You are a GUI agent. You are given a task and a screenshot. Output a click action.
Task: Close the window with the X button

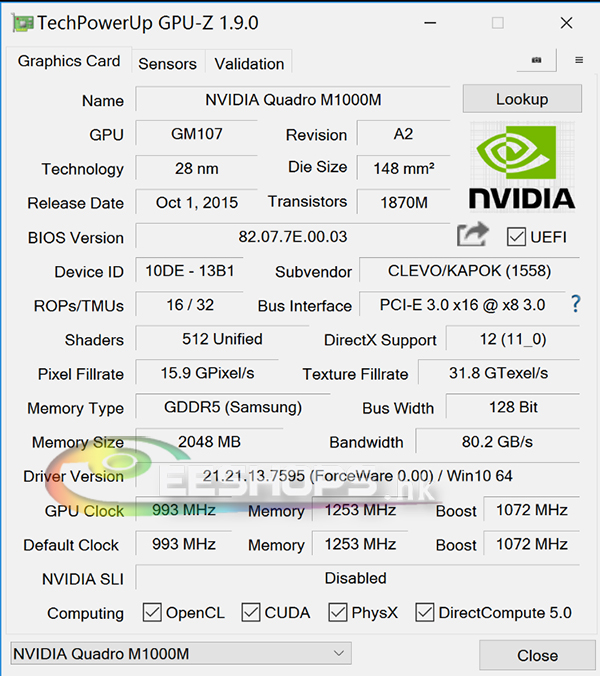point(566,23)
